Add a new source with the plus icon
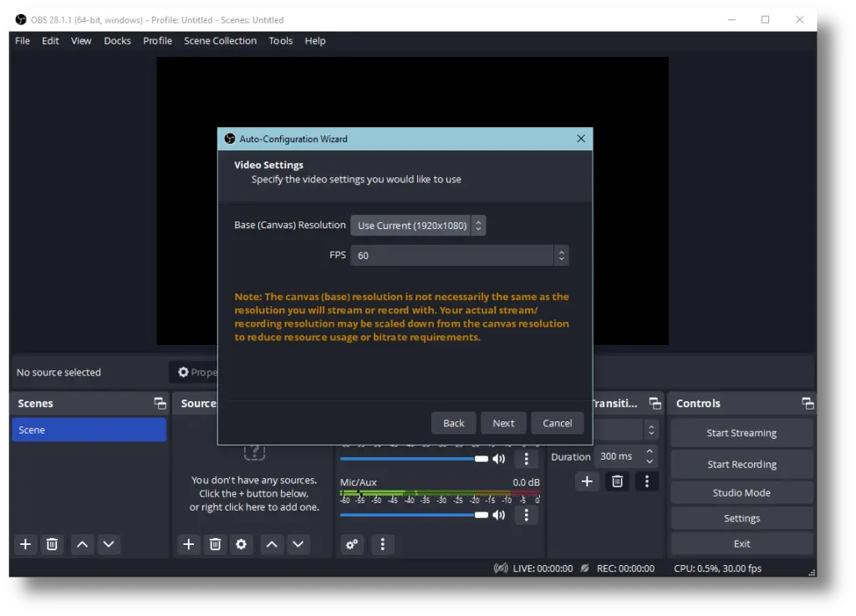856x616 pixels. click(188, 544)
